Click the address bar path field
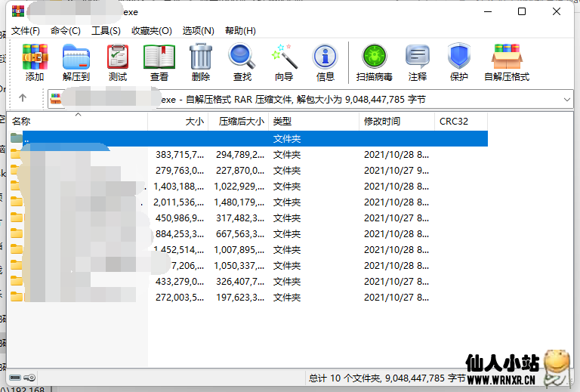 click(x=310, y=99)
